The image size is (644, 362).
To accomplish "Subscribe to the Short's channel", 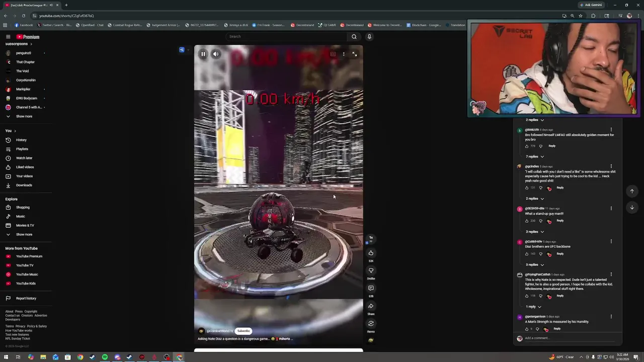I will click(244, 331).
